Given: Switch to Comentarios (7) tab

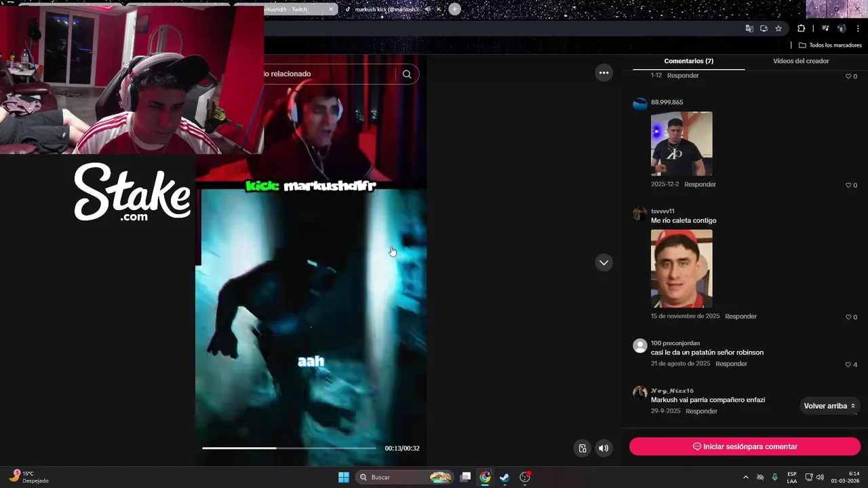Looking at the screenshot, I should [688, 61].
